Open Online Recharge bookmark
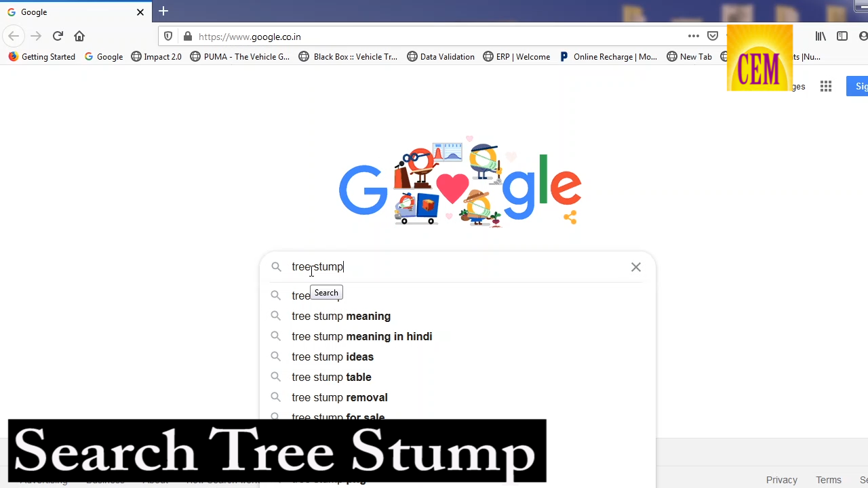The height and width of the screenshot is (488, 868). tap(608, 57)
